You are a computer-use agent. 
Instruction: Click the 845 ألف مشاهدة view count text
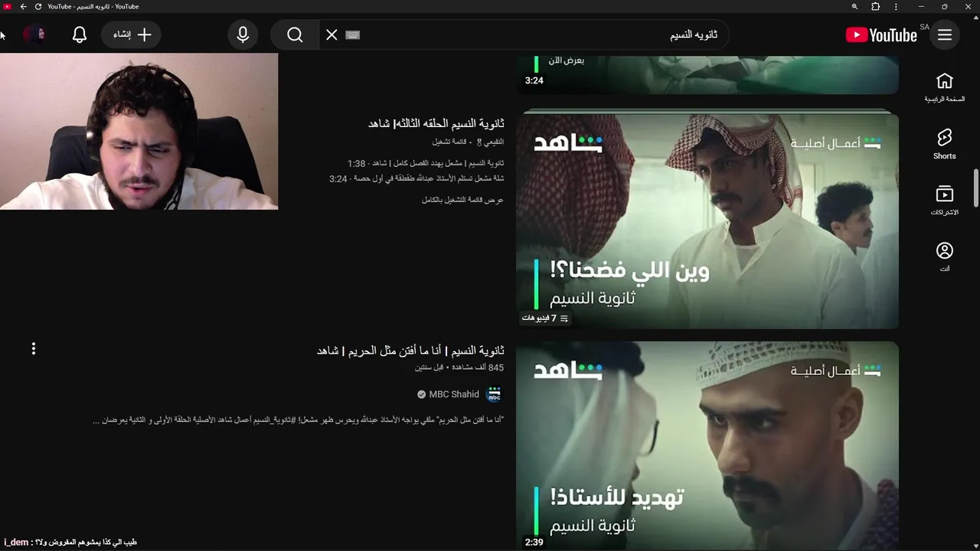click(x=479, y=367)
